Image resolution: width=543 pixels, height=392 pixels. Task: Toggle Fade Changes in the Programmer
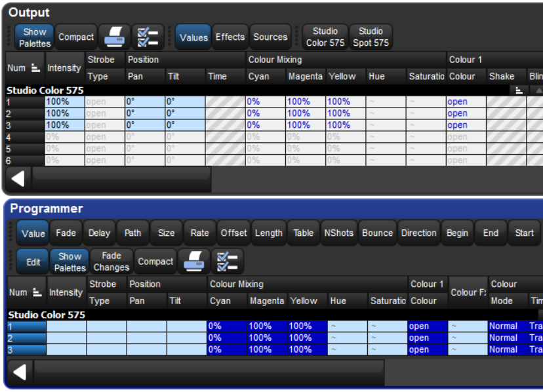click(x=111, y=262)
